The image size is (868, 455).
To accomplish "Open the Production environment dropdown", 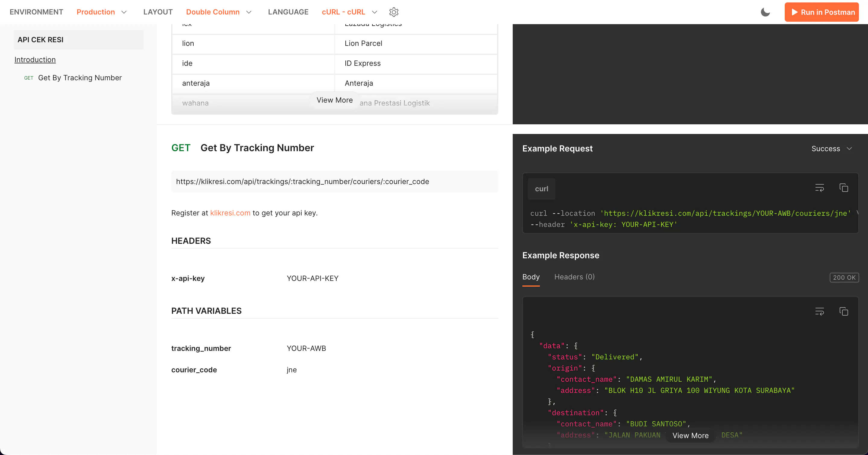I will click(101, 12).
